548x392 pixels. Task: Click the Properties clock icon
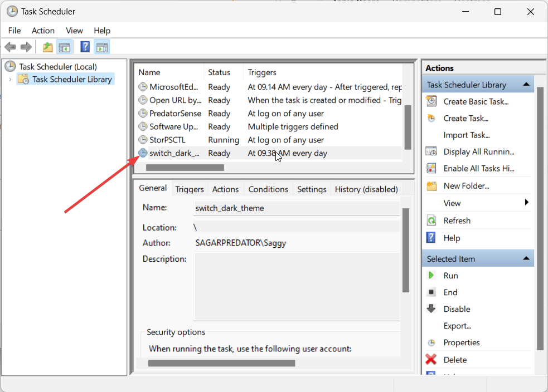431,342
